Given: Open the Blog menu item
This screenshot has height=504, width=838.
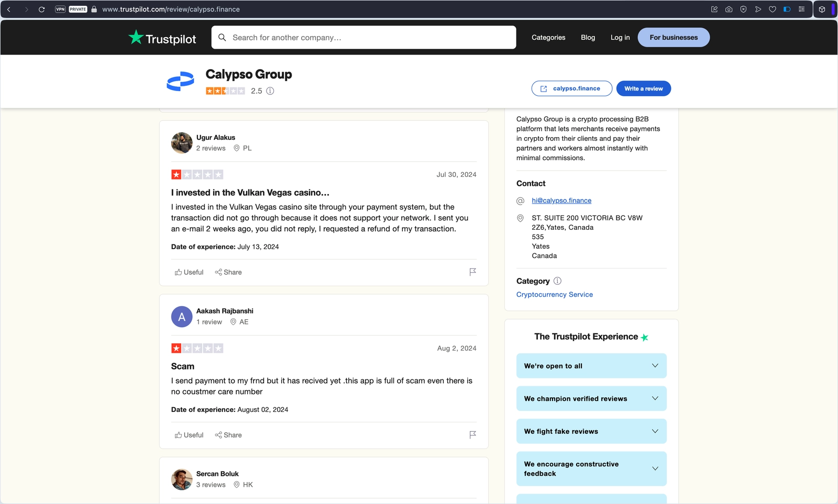Looking at the screenshot, I should coord(588,38).
